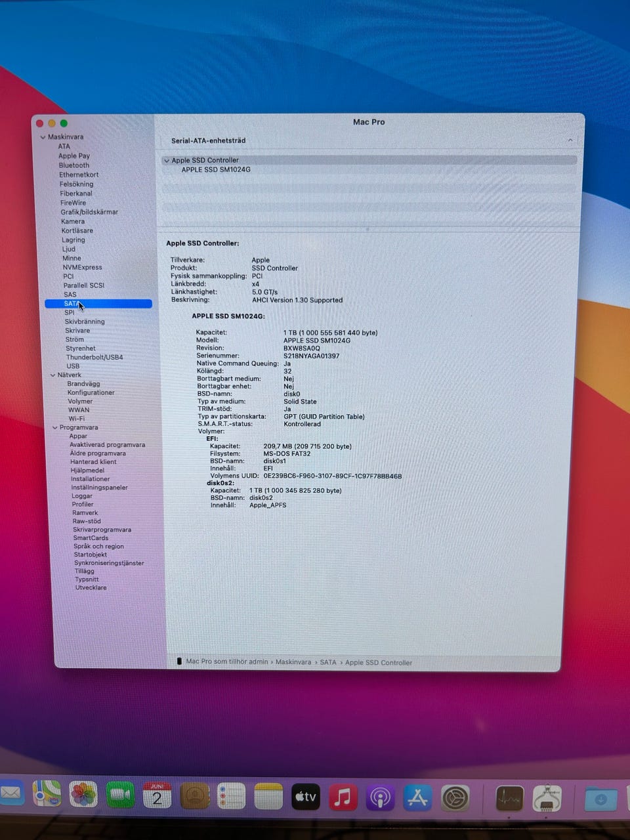Select Konfigurationer under Nätverk
This screenshot has height=840, width=630.
91,392
